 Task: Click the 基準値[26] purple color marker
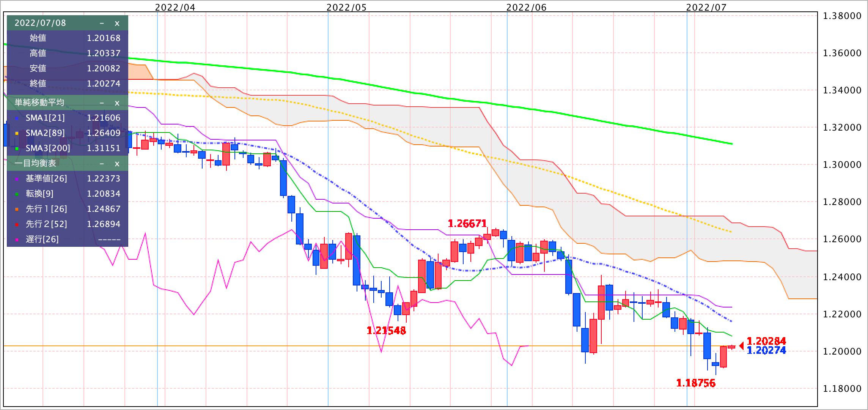coord(17,179)
